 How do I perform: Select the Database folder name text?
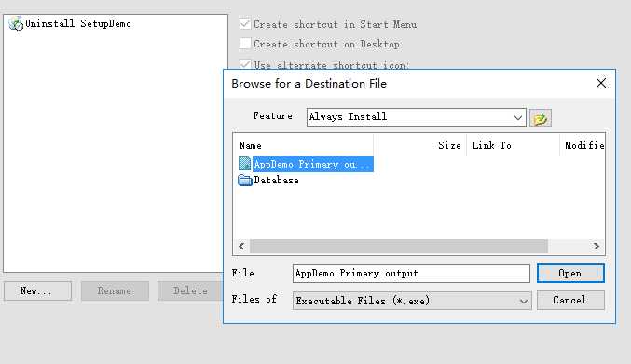(276, 181)
